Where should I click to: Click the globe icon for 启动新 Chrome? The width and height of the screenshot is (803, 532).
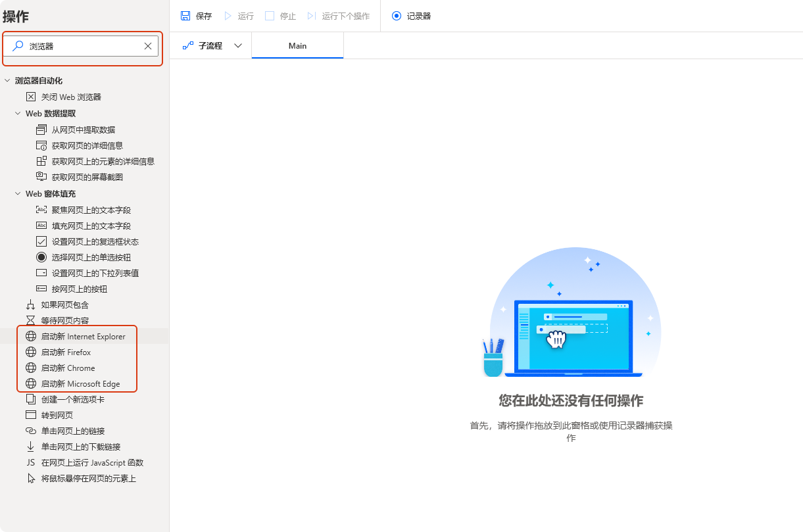point(31,368)
